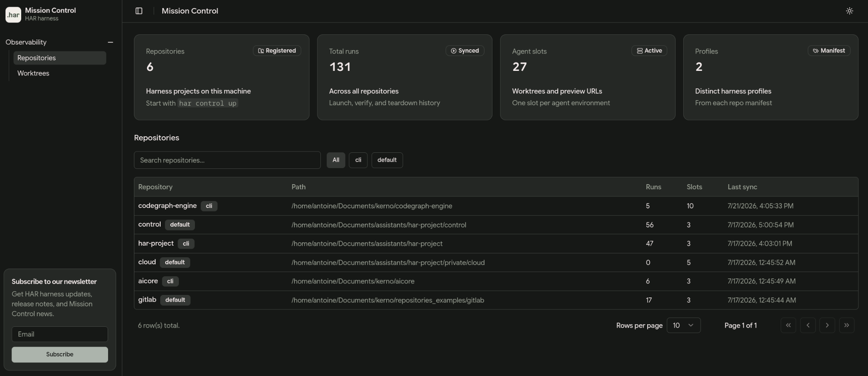Click the Page 1 of 1 label

(x=740, y=325)
